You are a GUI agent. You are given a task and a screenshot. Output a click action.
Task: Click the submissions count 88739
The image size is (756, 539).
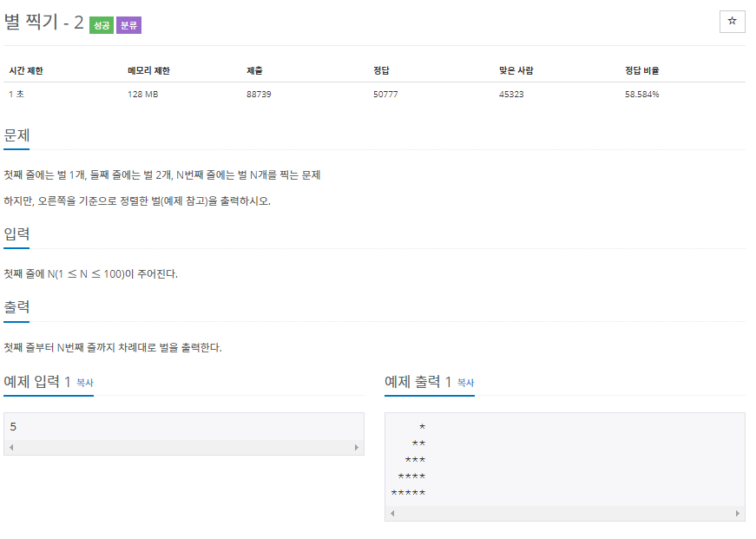259,94
